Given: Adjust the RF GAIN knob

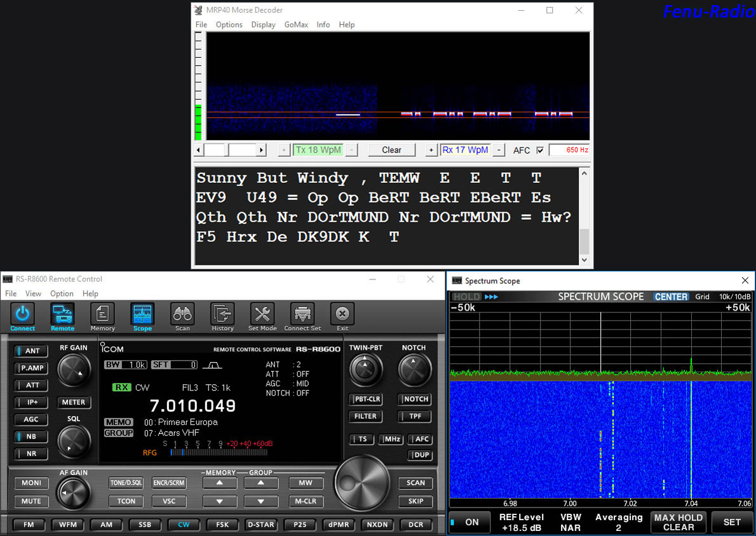Looking at the screenshot, I should (74, 369).
